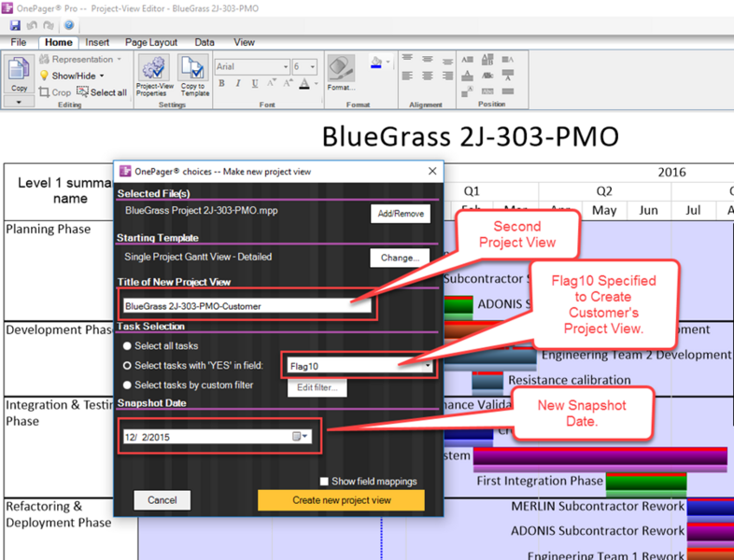734x560 pixels.
Task: Click the Change... template button
Action: tap(400, 258)
